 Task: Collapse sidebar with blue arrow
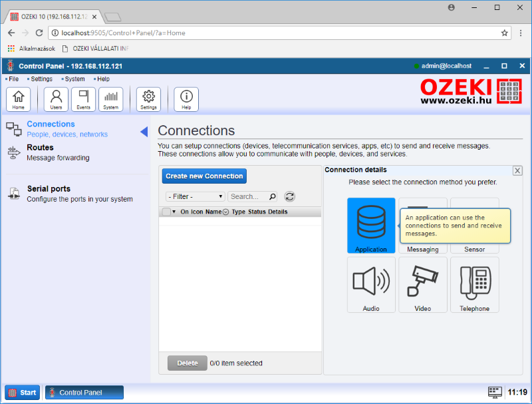click(144, 131)
